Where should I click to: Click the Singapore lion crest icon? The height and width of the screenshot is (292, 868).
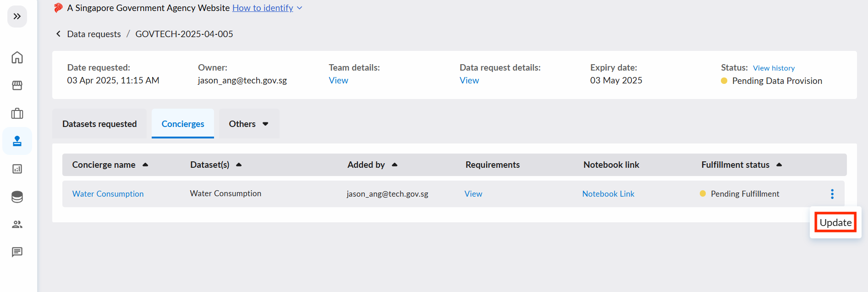coord(58,8)
